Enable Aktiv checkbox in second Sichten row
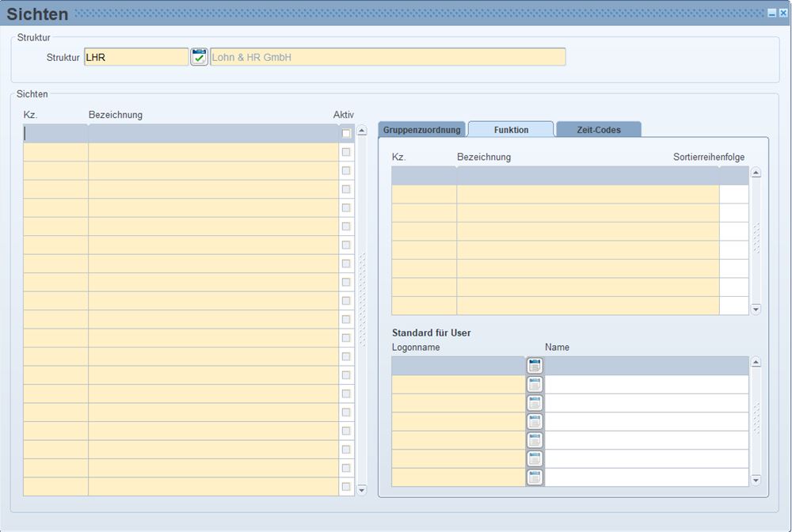The width and height of the screenshot is (792, 532). click(x=346, y=152)
